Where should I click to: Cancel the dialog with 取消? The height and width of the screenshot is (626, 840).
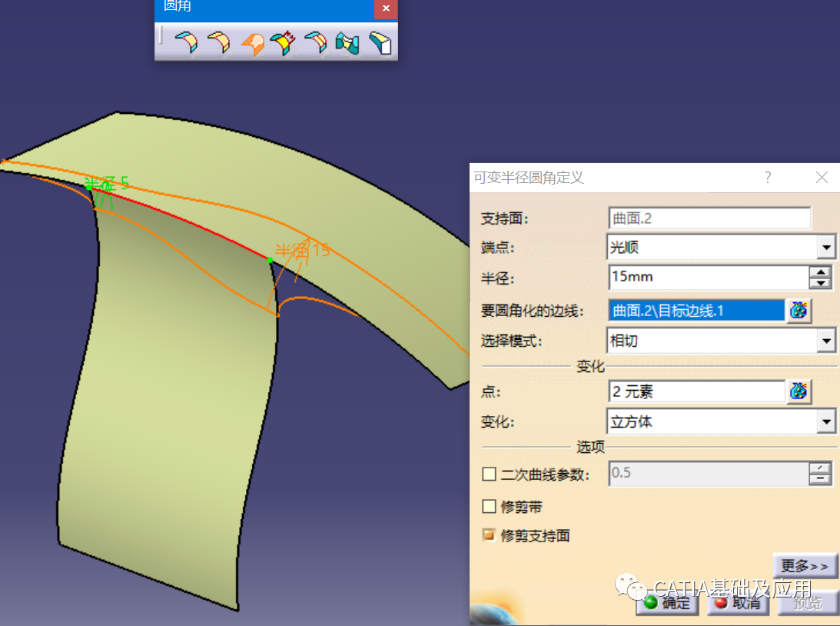(739, 603)
